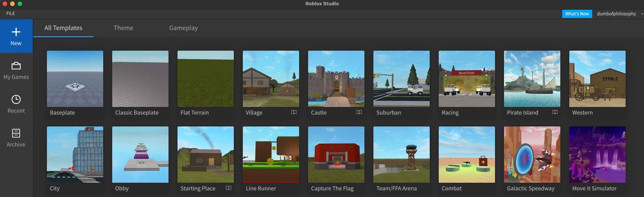Screen dimensions: 644x197
Task: Select the Move It Simulator template thumbnail
Action: (x=597, y=155)
